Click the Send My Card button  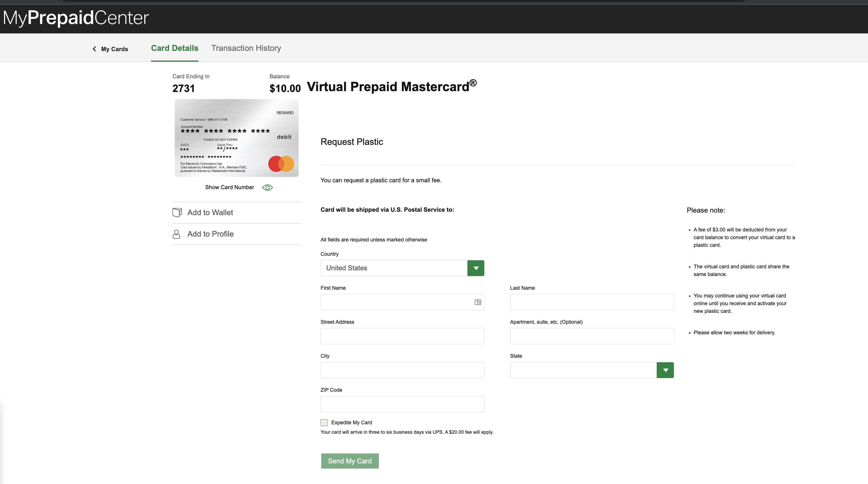pos(349,461)
